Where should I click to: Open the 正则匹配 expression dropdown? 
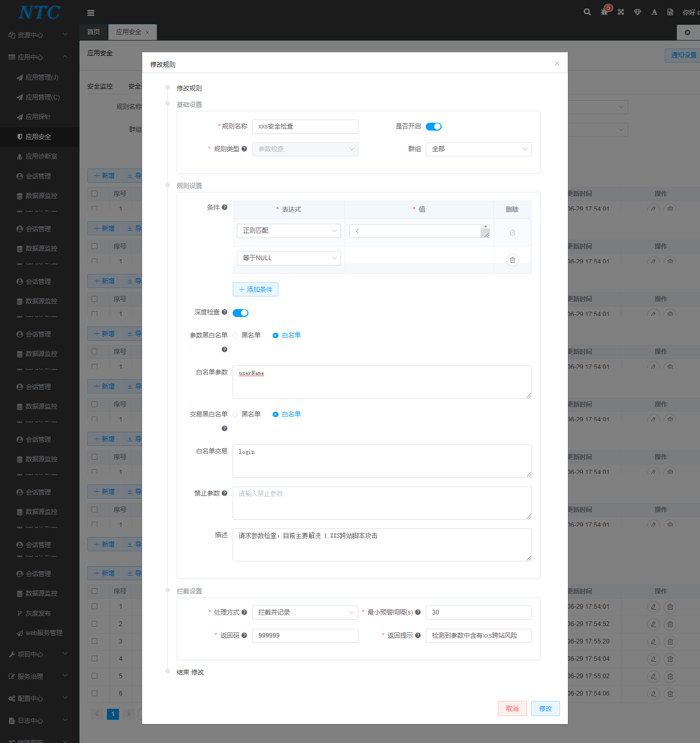(289, 231)
